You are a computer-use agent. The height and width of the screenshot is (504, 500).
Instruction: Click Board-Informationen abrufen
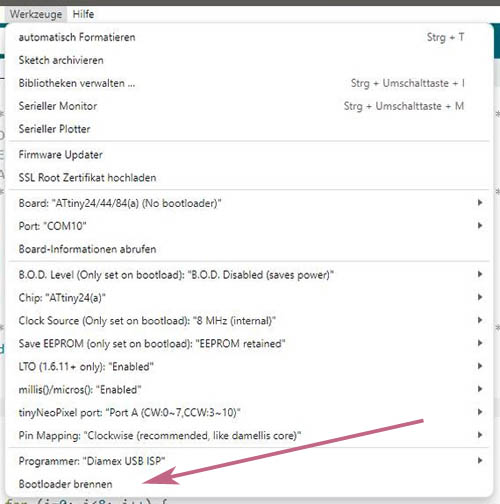[x=249, y=249]
